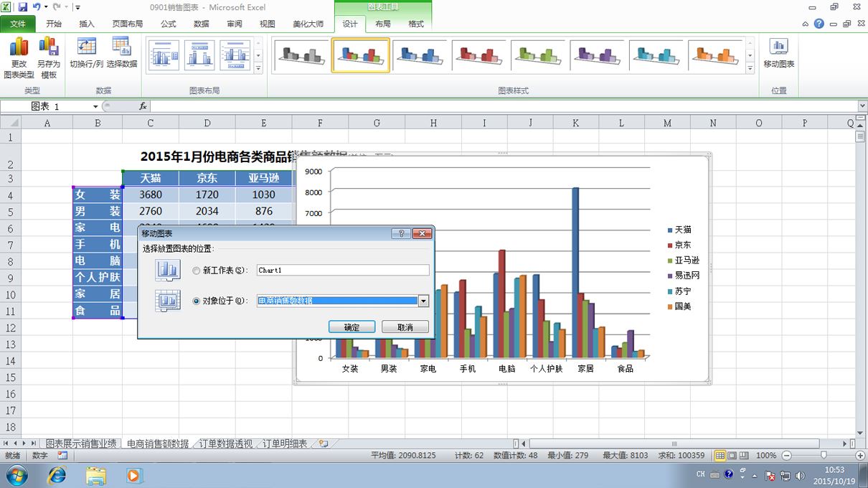The image size is (868, 488).
Task: Click the dialog help question mark button
Action: [x=401, y=233]
